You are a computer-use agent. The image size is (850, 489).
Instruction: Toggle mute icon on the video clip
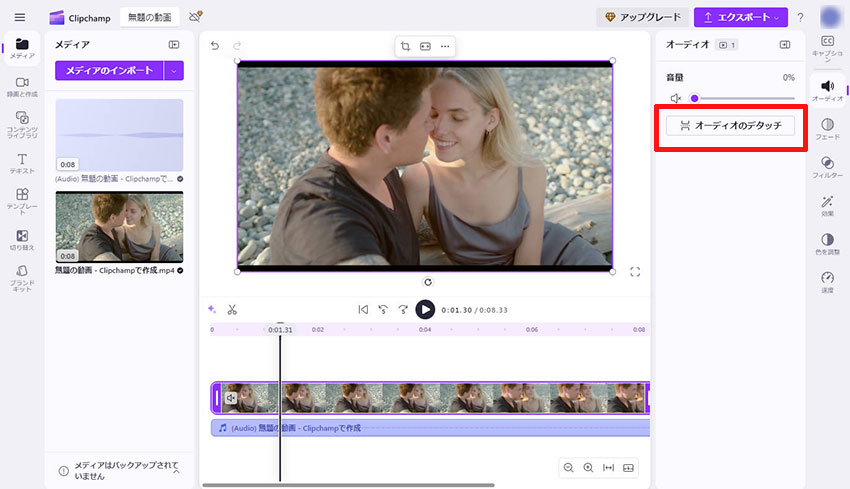click(231, 398)
